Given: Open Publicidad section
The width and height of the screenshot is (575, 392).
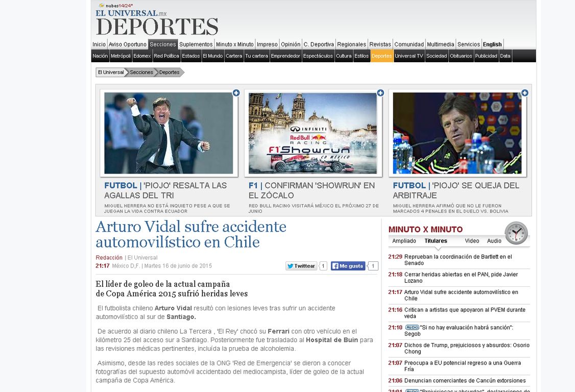Looking at the screenshot, I should [x=486, y=56].
